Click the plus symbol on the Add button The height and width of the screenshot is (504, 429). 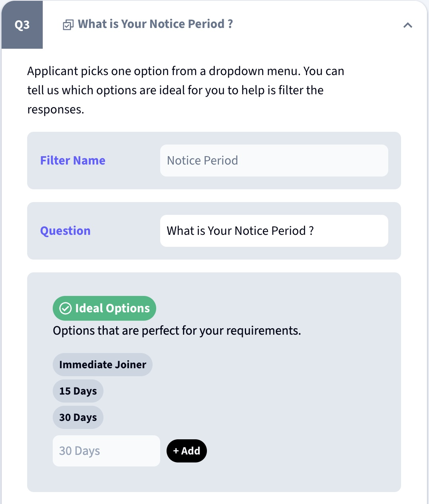coord(176,451)
